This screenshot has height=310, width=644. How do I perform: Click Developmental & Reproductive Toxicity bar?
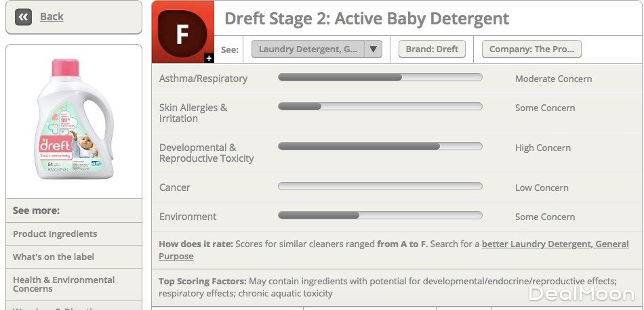(380, 146)
